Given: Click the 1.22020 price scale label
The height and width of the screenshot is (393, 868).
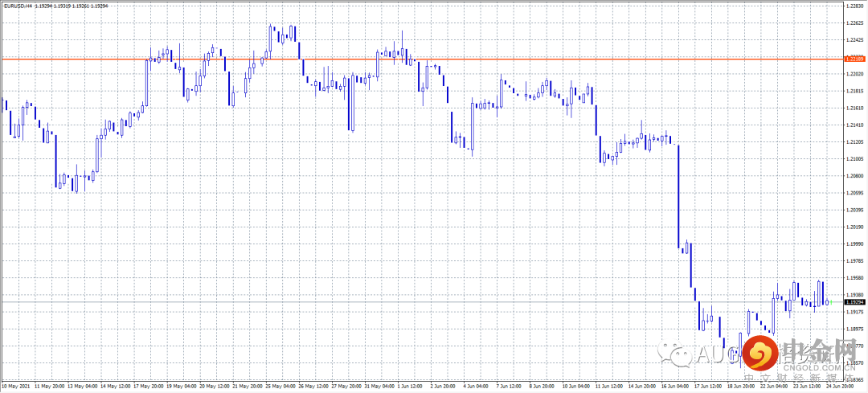Looking at the screenshot, I should pyautogui.click(x=855, y=74).
